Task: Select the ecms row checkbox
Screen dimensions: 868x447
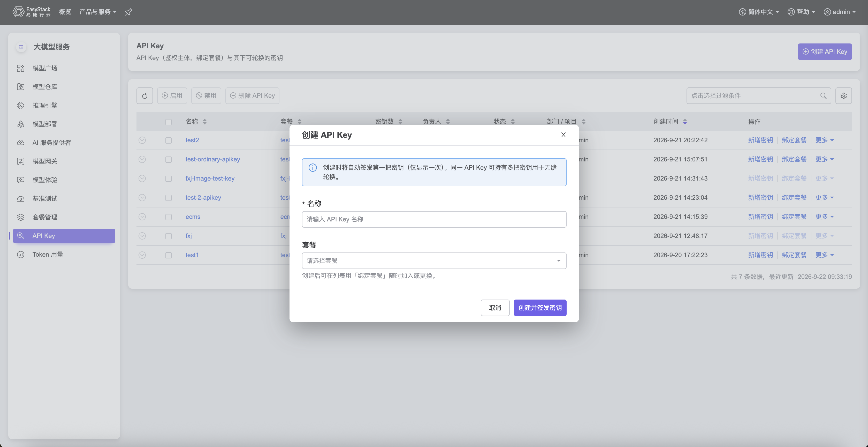Action: click(x=169, y=217)
